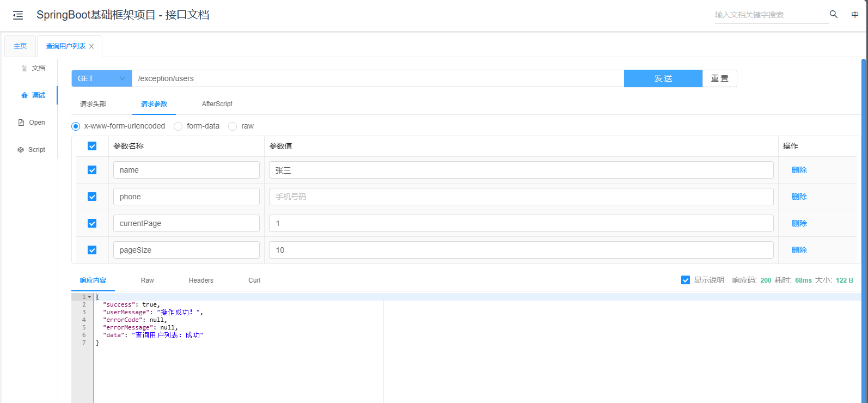
Task: Click the 122 B size value
Action: point(845,280)
